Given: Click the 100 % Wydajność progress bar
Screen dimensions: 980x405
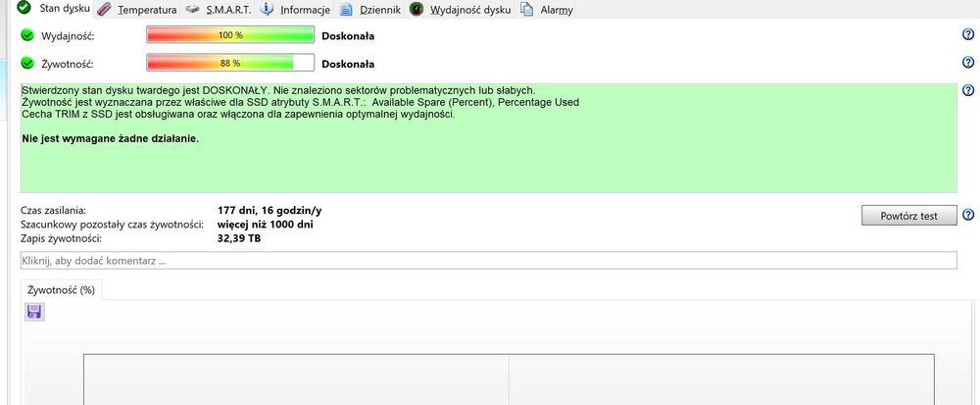Looking at the screenshot, I should 230,35.
